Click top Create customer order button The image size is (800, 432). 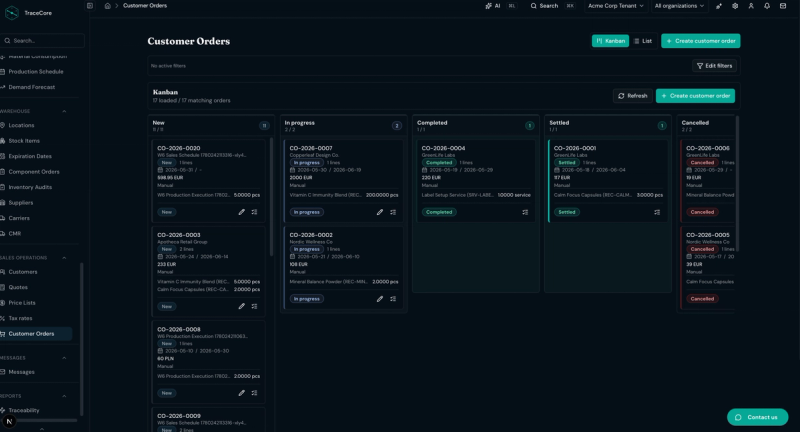(x=701, y=41)
